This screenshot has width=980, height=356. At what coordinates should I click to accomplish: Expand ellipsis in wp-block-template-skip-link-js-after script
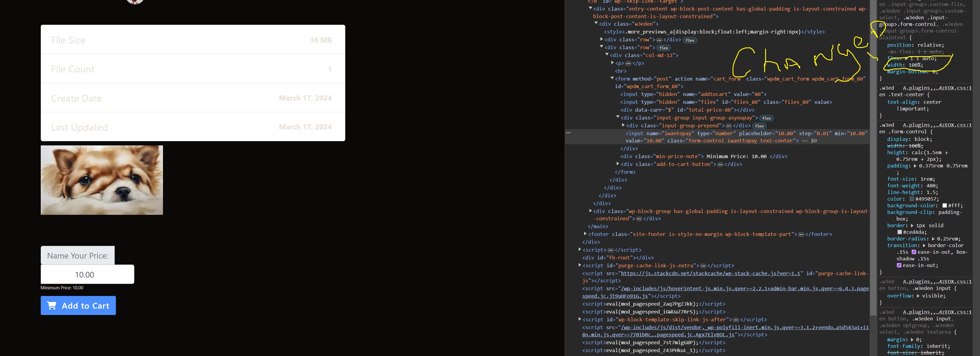pyautogui.click(x=736, y=320)
